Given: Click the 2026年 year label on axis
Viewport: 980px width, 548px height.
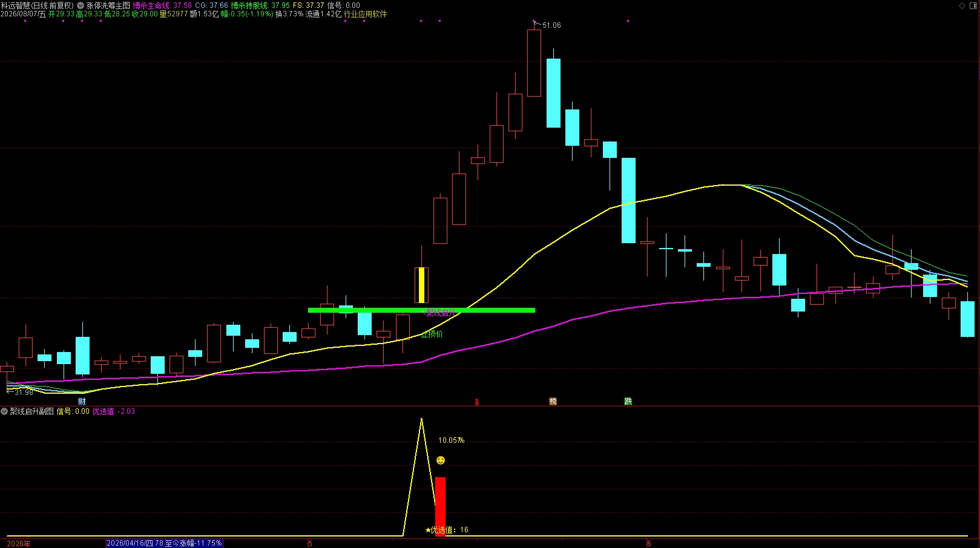Looking at the screenshot, I should click(x=19, y=544).
